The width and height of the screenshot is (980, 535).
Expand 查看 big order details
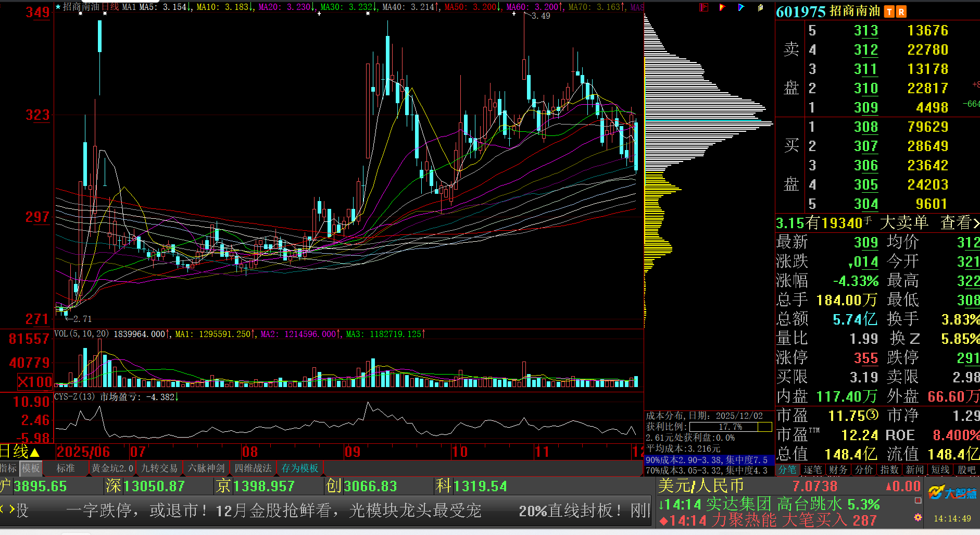pyautogui.click(x=960, y=223)
